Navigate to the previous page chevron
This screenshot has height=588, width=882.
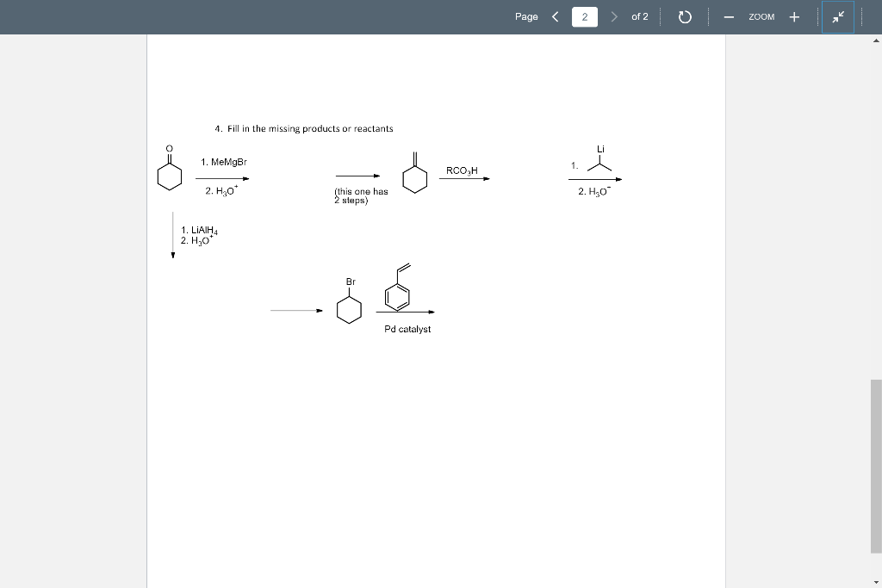555,15
